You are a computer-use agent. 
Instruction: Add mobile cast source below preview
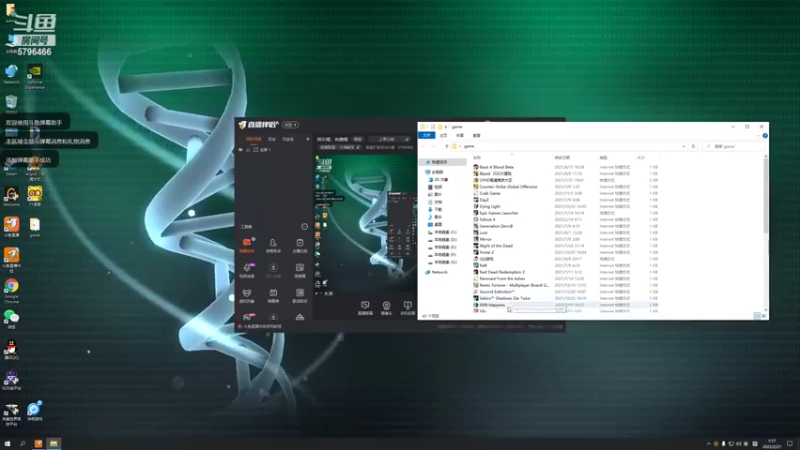(x=407, y=308)
